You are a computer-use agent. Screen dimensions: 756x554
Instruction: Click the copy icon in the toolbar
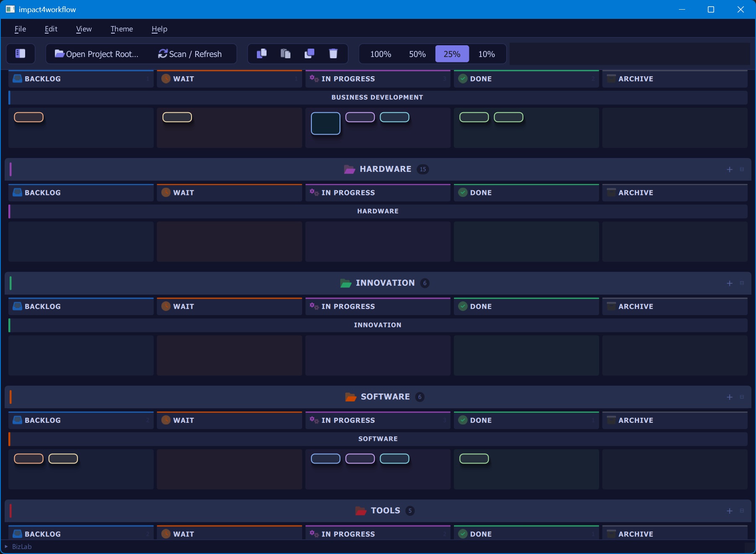[x=261, y=54]
